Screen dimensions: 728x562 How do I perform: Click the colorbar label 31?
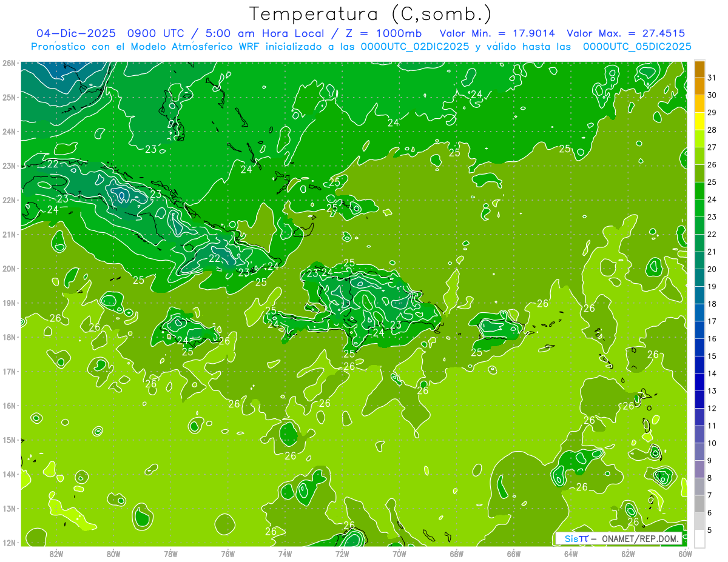point(712,78)
